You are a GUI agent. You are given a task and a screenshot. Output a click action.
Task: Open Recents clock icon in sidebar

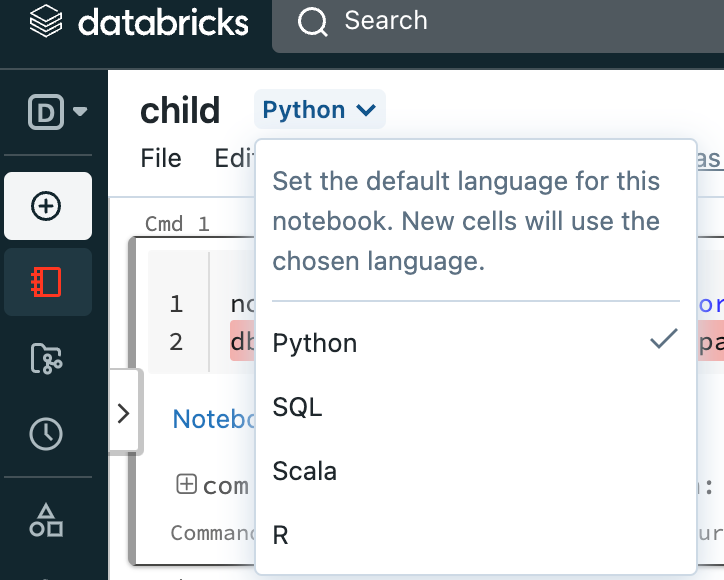point(47,433)
